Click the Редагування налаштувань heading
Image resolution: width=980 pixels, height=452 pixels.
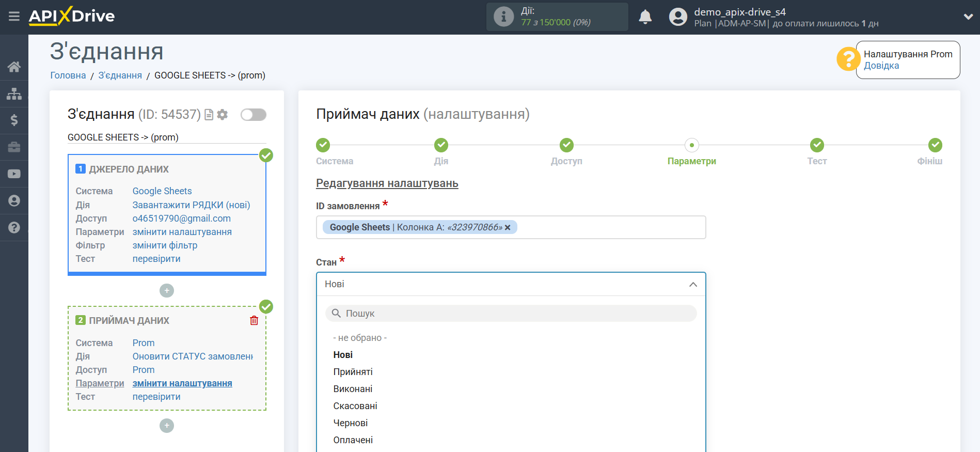[387, 183]
